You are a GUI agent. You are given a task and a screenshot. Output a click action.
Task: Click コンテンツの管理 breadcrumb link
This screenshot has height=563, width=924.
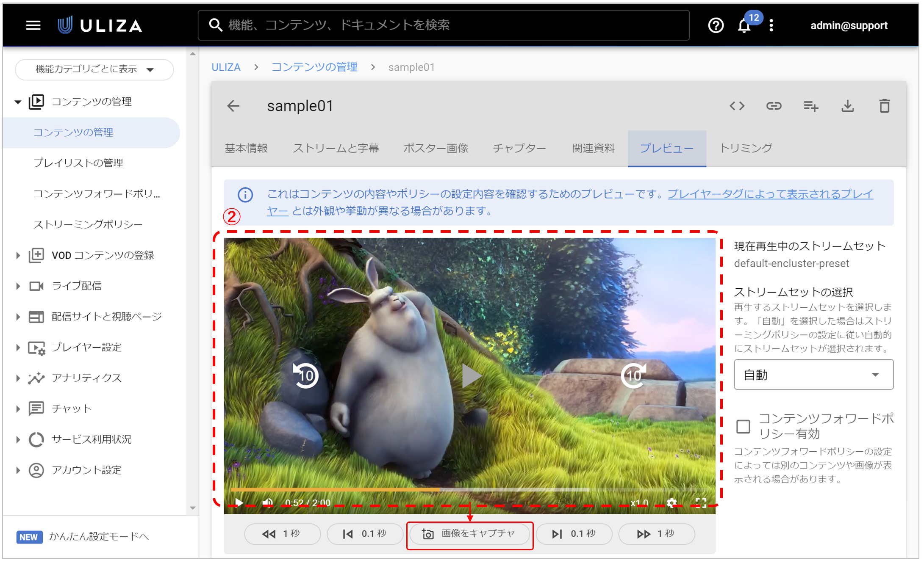[x=314, y=67]
